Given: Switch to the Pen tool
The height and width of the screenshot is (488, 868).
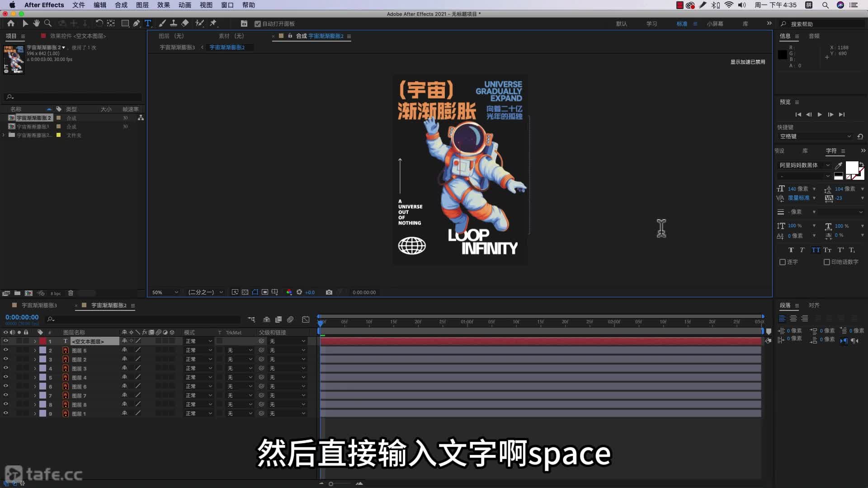Looking at the screenshot, I should (137, 23).
